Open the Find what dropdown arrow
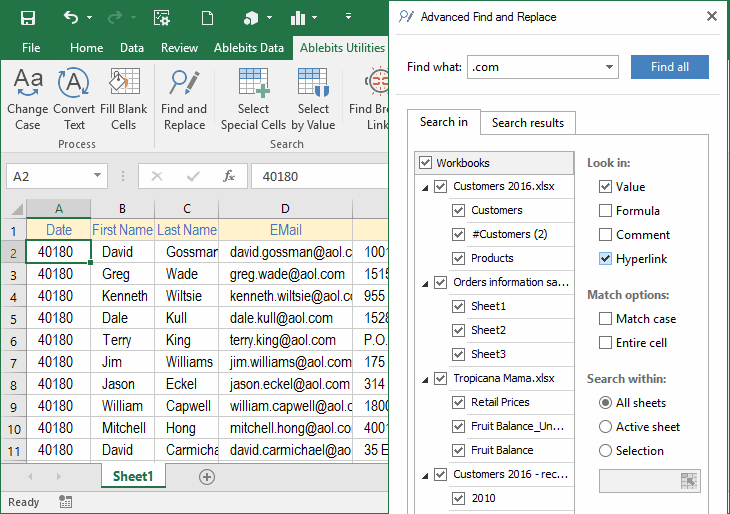 click(609, 67)
